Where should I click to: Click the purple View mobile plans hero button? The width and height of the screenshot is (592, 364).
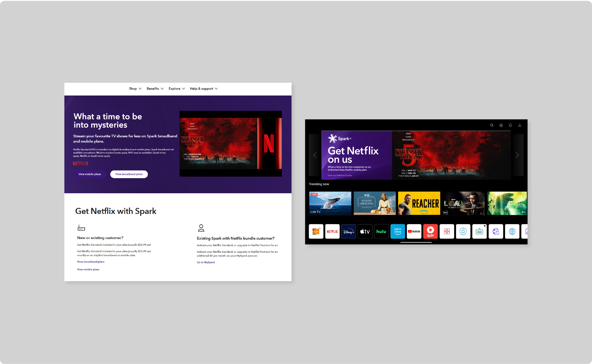89,174
